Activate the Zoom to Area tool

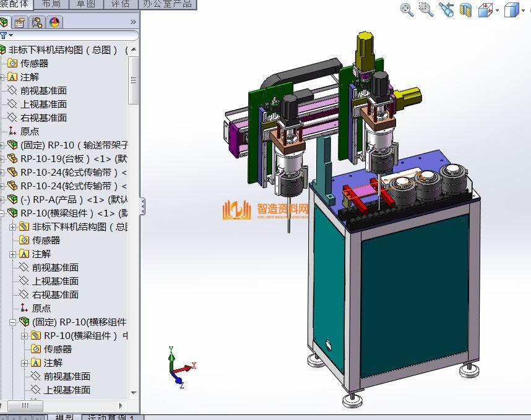coord(426,9)
